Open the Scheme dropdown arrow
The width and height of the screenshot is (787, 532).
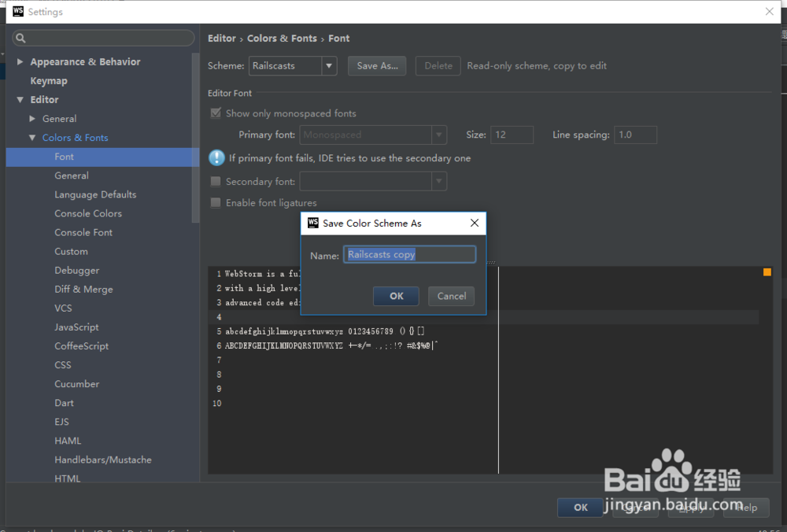pyautogui.click(x=329, y=66)
